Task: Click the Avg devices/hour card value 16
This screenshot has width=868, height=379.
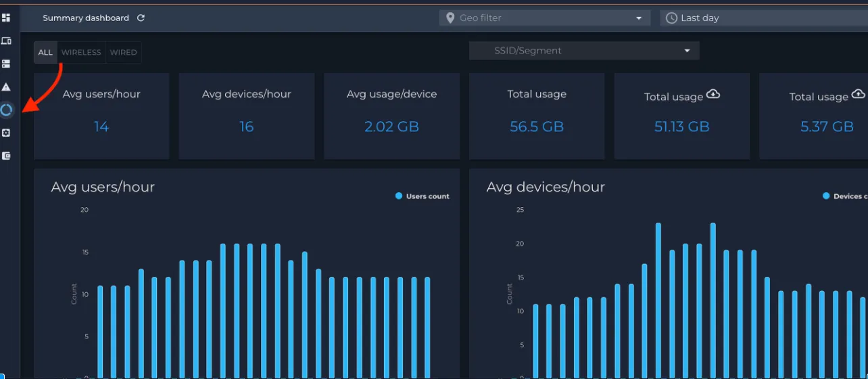Action: point(247,127)
